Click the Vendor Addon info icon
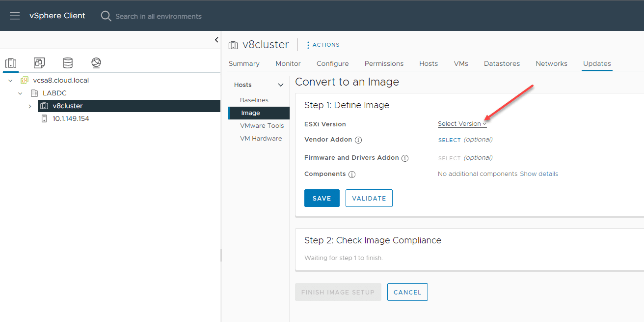644x322 pixels. tap(358, 140)
